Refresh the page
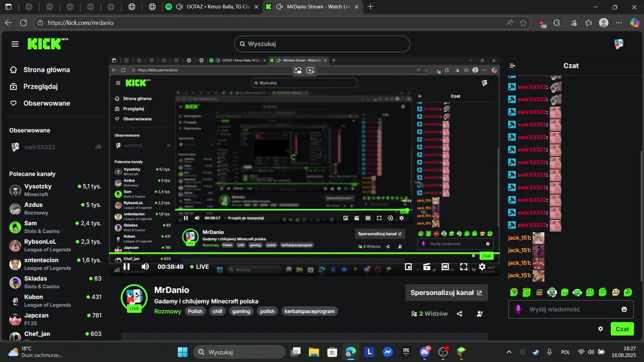The image size is (644, 362). pos(23,23)
